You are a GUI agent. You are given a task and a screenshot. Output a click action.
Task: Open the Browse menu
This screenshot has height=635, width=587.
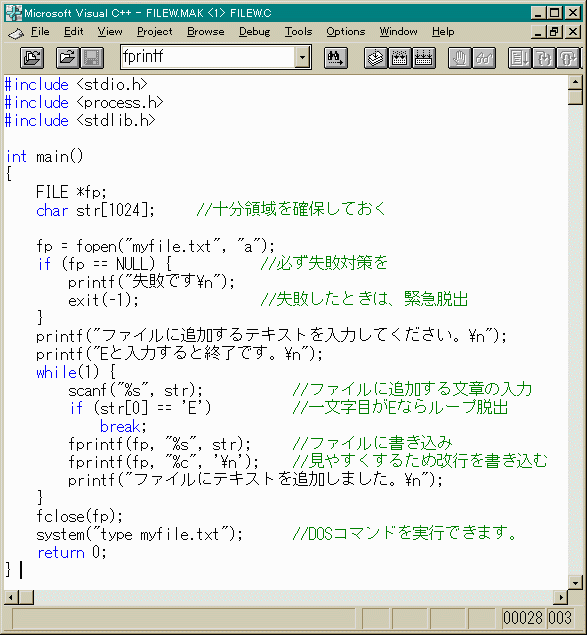point(205,32)
